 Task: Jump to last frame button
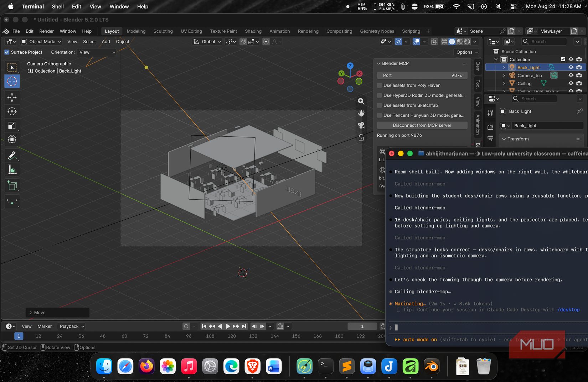pyautogui.click(x=244, y=326)
